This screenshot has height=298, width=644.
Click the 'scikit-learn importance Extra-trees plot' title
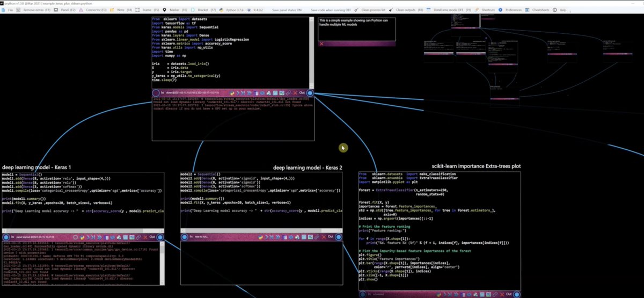(x=476, y=166)
